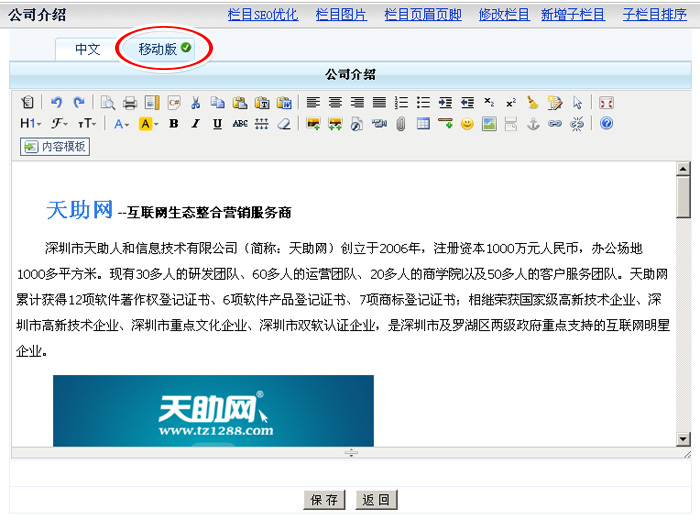Viewport: 700px width, 520px height.
Task: Insert an emoticon smiley
Action: coord(467,124)
